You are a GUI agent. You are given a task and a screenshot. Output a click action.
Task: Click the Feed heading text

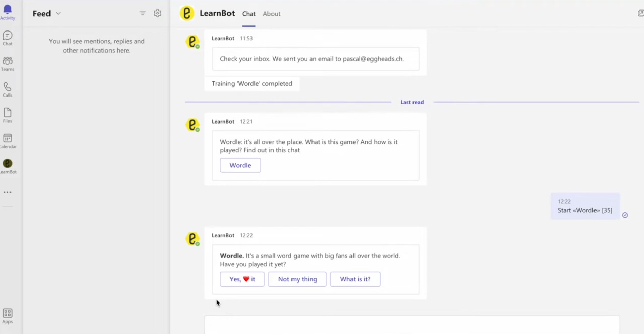(x=42, y=13)
